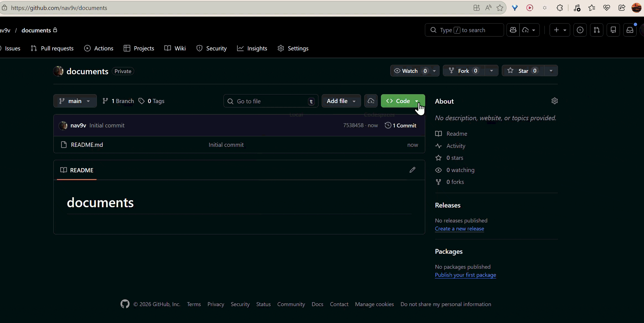Open the GitHub Copilot icon in the header

coord(513,30)
